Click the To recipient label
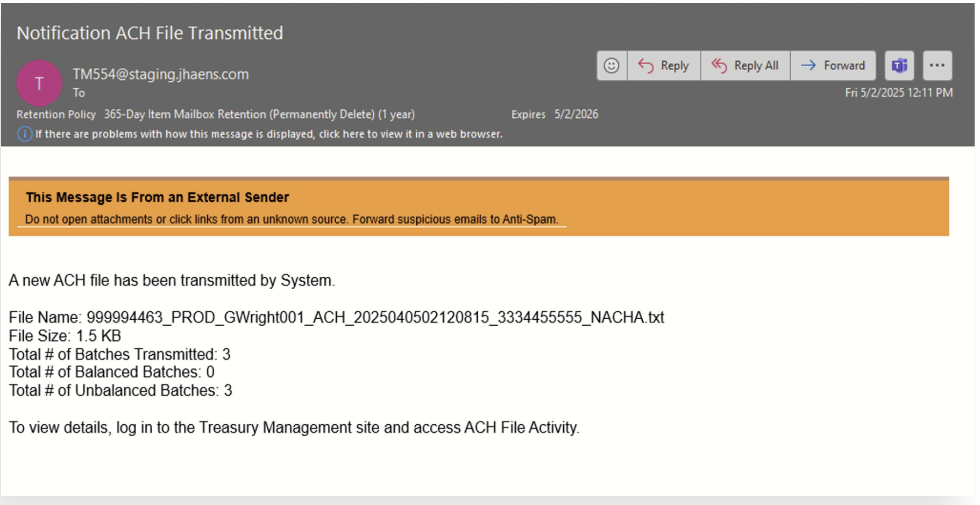The height and width of the screenshot is (505, 980). click(x=79, y=93)
